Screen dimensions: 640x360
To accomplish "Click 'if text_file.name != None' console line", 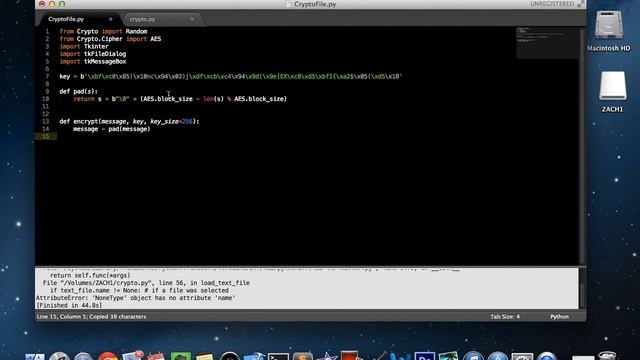I will (x=139, y=291).
